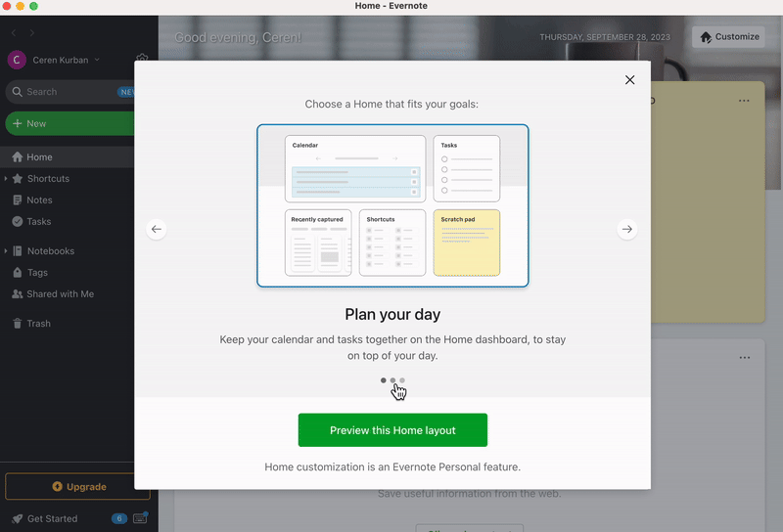This screenshot has width=783, height=532.
Task: Click the Upgrade coin icon
Action: (57, 486)
